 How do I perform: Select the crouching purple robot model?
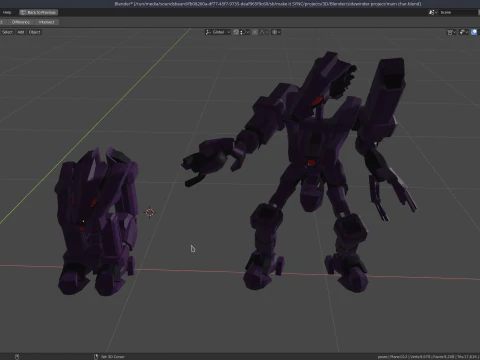pyautogui.click(x=97, y=222)
